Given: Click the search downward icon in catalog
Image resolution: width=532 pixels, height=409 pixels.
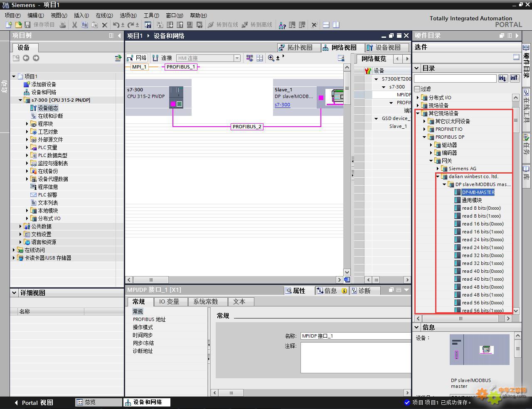Looking at the screenshot, I should [x=503, y=78].
